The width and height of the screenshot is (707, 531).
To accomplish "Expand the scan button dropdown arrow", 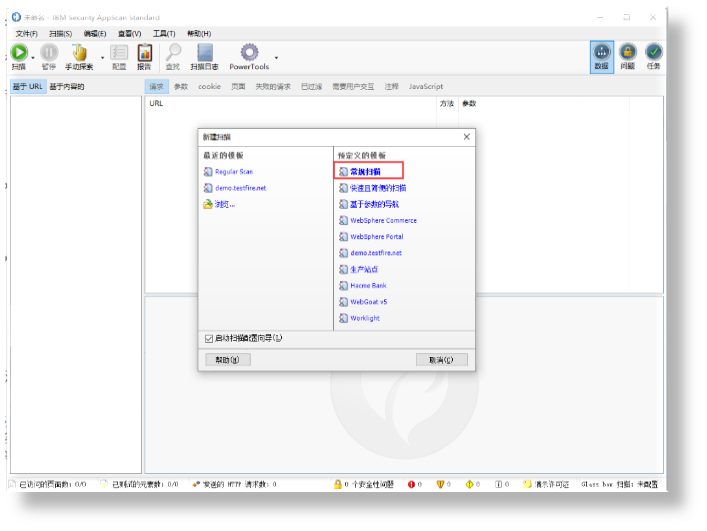I will click(33, 58).
